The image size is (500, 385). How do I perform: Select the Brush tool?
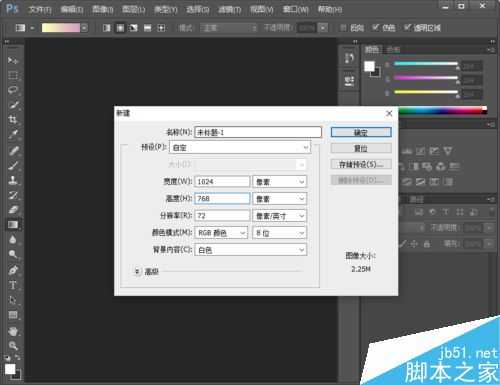[13, 166]
